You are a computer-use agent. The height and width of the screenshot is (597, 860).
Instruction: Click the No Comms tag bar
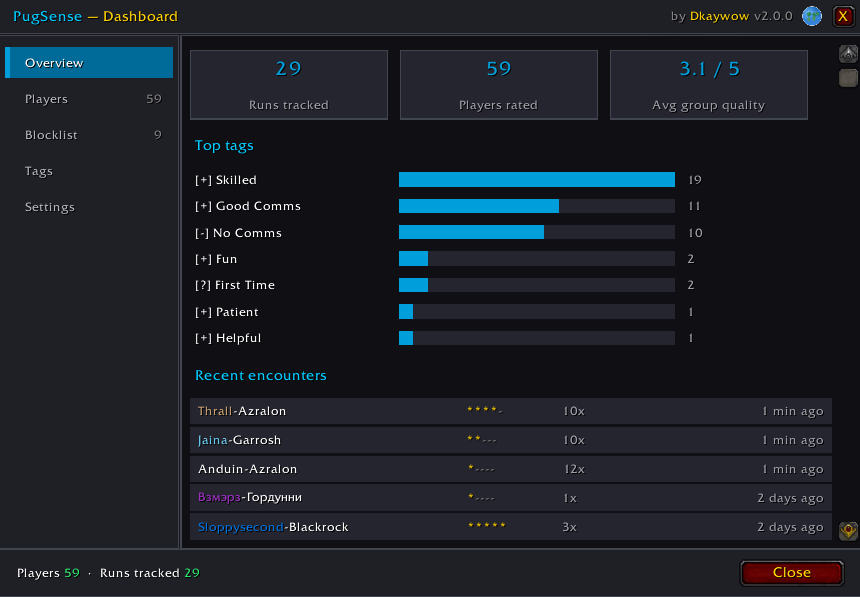(x=536, y=232)
